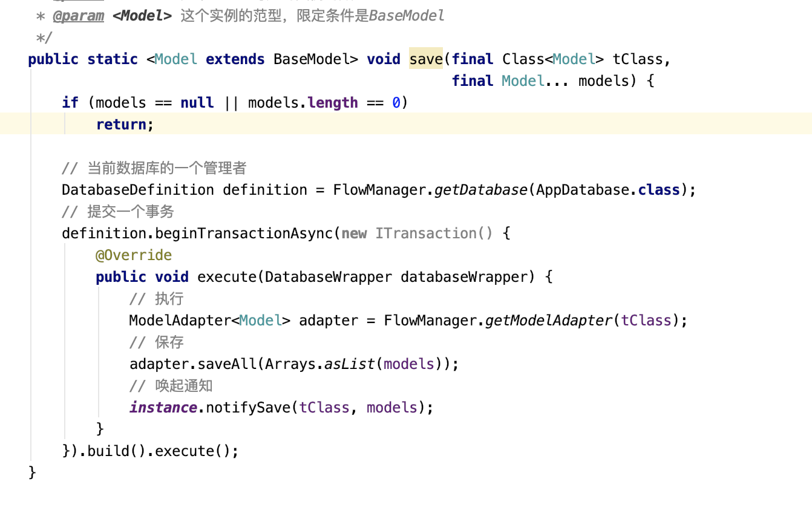The height and width of the screenshot is (525, 812).
Task: Click the italic instance field reference
Action: coord(163,408)
